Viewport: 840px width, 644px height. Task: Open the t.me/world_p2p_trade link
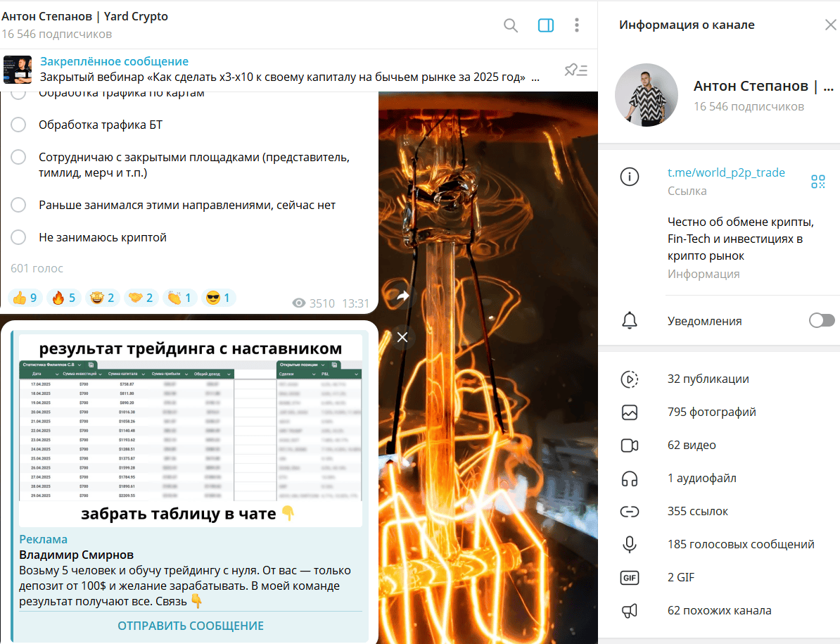pos(726,172)
